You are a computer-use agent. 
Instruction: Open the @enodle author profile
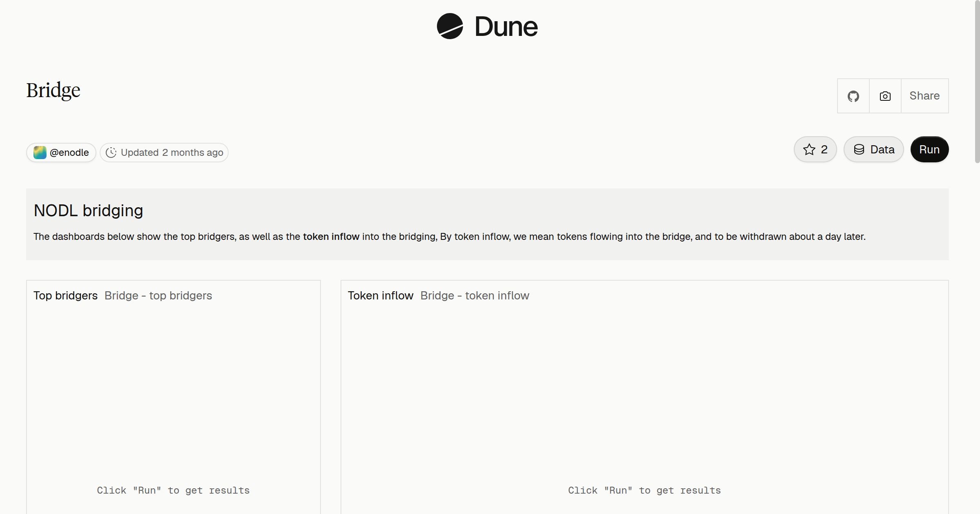[x=61, y=153]
